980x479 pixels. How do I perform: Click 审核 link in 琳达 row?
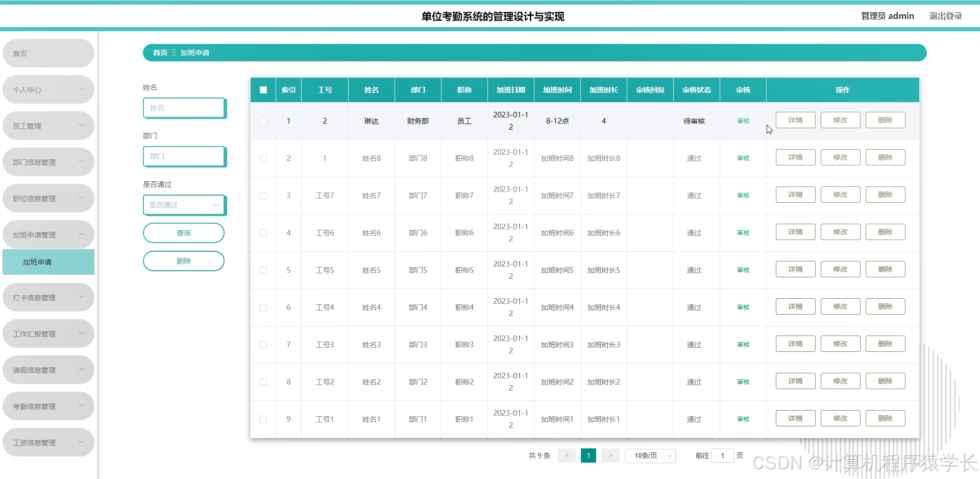[x=743, y=121]
